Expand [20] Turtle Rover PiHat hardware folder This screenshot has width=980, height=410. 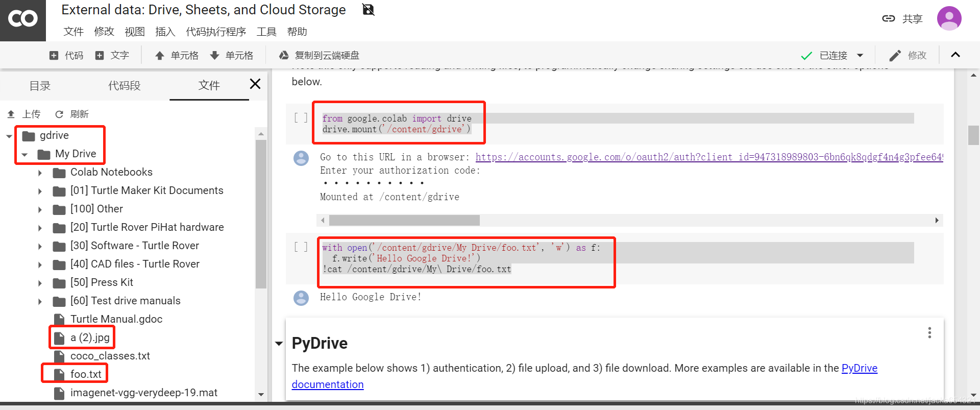40,228
